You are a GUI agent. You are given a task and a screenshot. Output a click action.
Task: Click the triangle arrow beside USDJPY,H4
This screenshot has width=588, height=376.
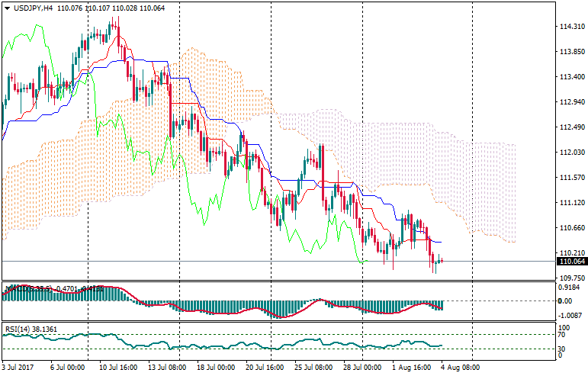click(7, 8)
